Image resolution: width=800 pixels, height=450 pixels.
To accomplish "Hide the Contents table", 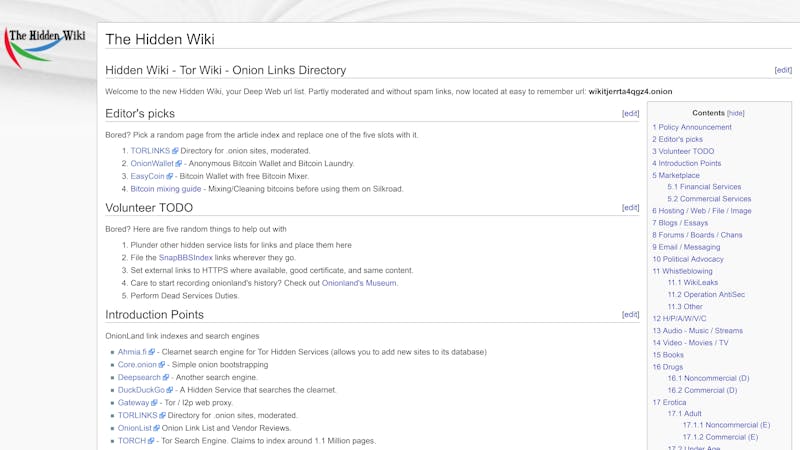I will click(x=735, y=113).
